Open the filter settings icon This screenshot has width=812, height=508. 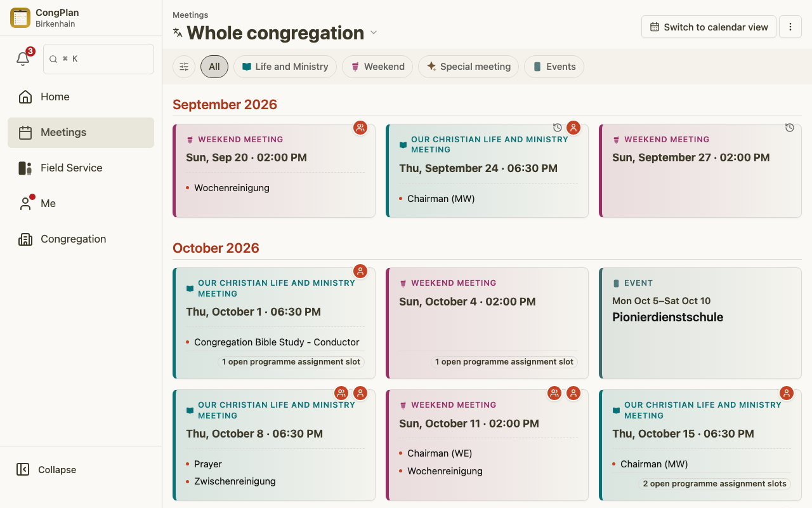coord(184,67)
